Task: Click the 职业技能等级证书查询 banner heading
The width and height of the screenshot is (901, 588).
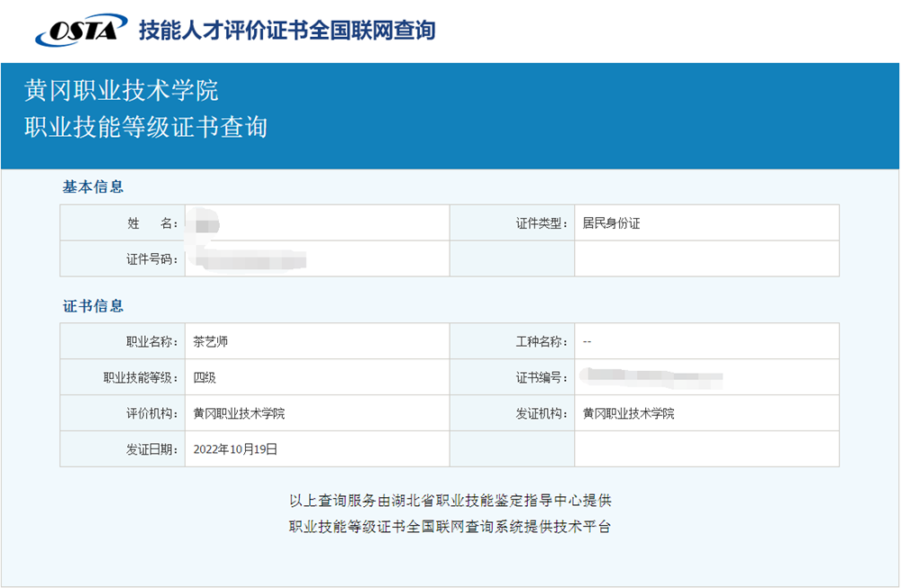Action: 146,127
